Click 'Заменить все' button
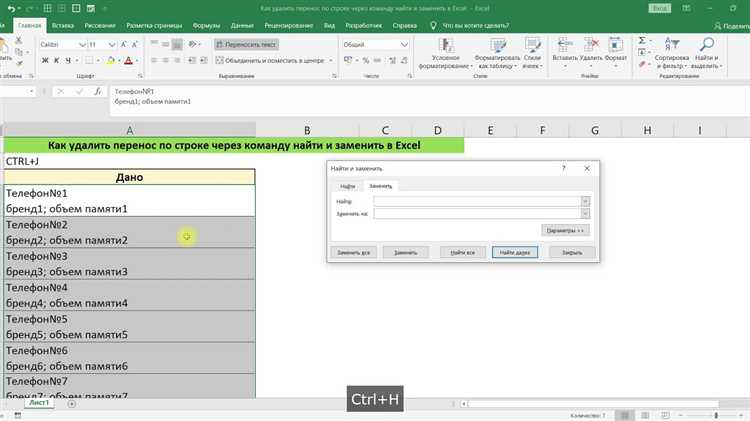This screenshot has width=750, height=421. click(353, 253)
